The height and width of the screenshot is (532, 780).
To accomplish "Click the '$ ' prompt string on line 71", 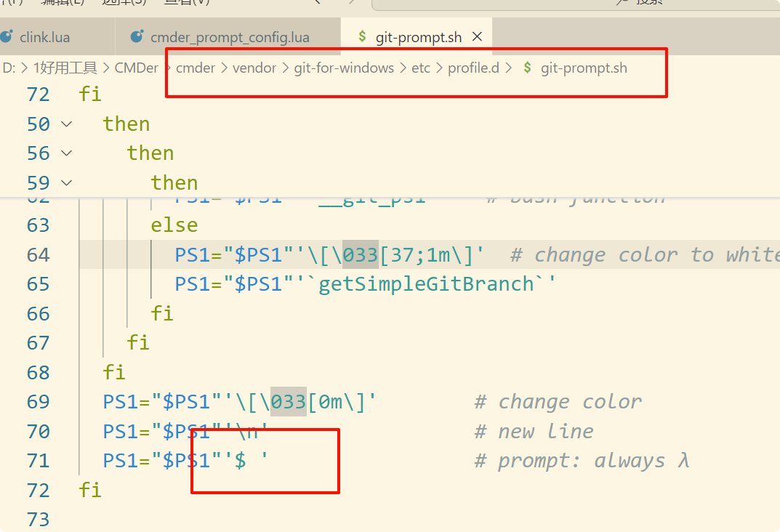I will click(246, 460).
